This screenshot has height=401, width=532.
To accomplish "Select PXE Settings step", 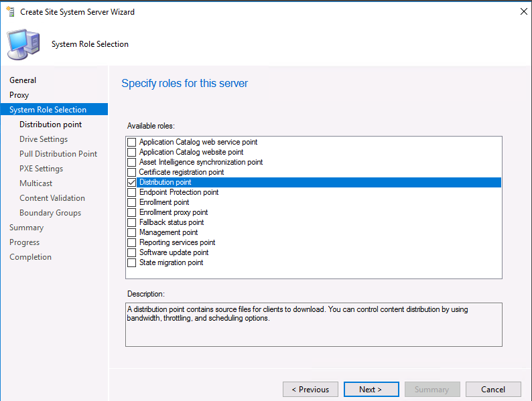I will (41, 169).
